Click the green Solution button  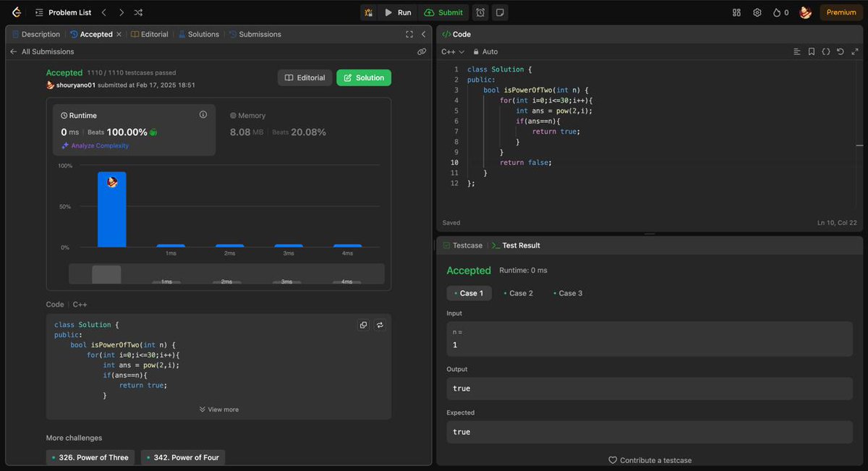point(364,77)
